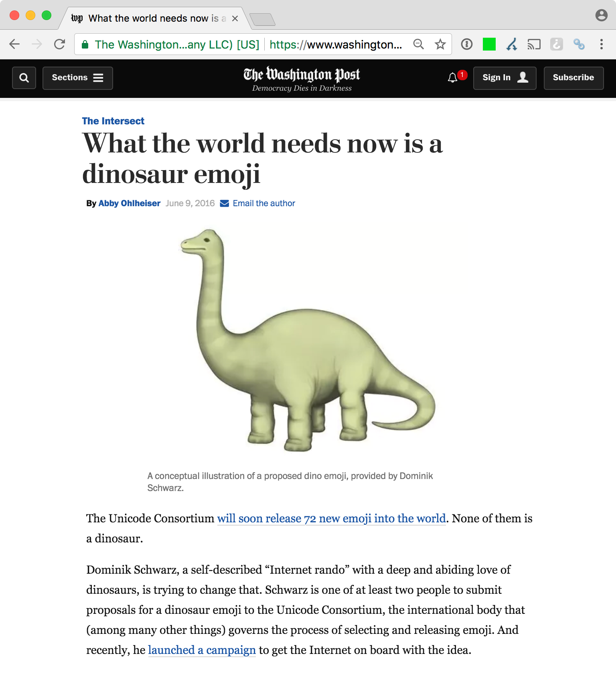Viewport: 616px width, 674px height.
Task: Open Chrome three-dot menu
Action: point(601,44)
